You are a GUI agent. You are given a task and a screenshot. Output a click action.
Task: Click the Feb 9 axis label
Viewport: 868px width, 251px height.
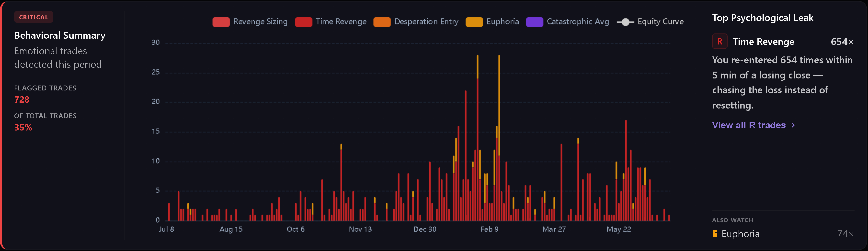(x=489, y=229)
